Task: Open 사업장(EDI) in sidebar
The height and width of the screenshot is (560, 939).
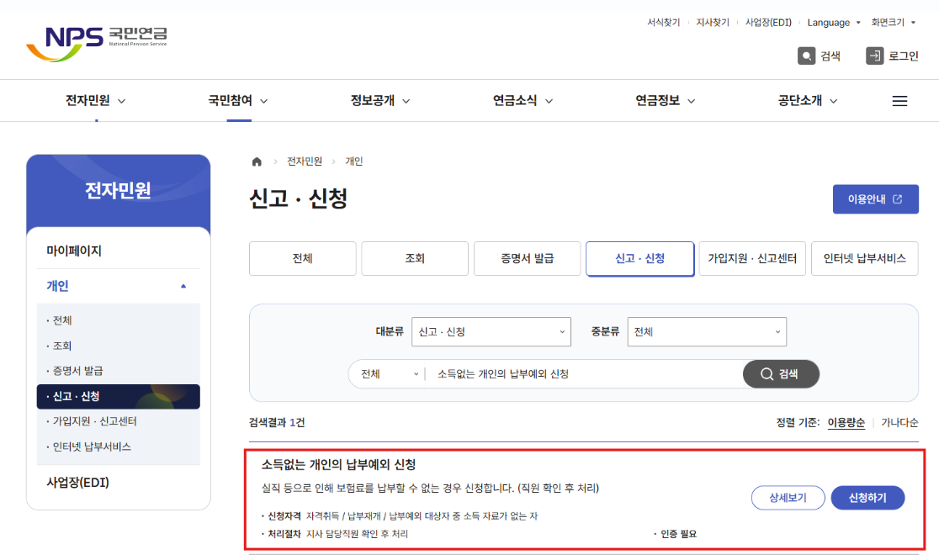Action: point(78,483)
